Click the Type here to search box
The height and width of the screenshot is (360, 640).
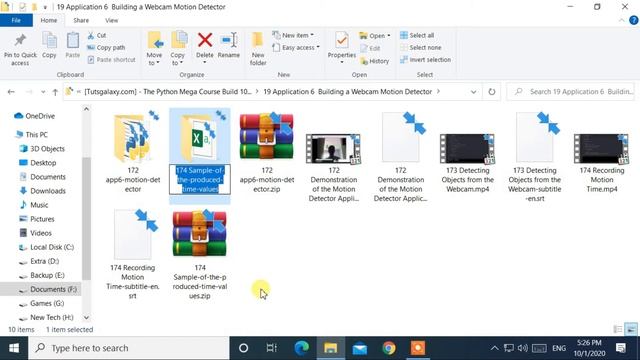tap(129, 348)
